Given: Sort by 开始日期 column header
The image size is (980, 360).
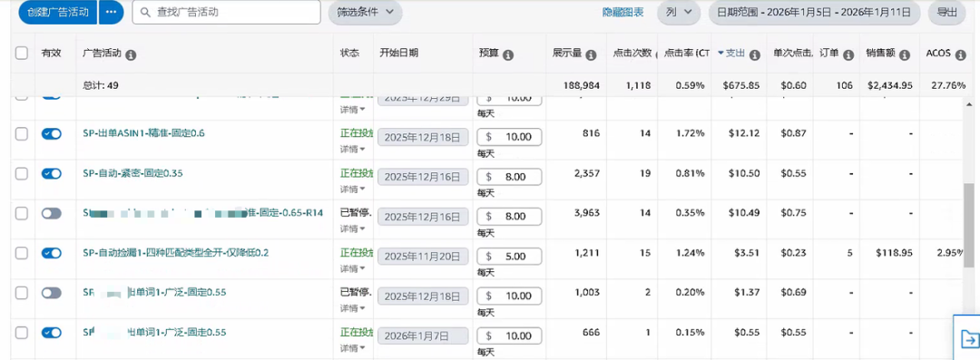Looking at the screenshot, I should 398,54.
